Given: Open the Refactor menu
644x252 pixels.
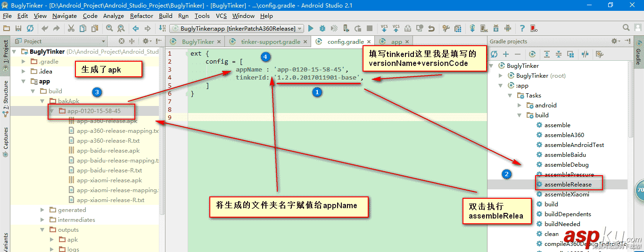Looking at the screenshot, I should 141,16.
